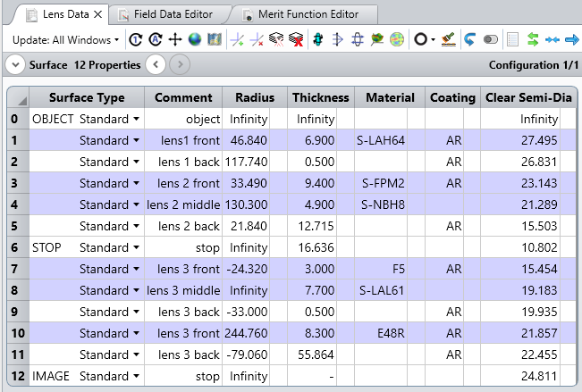Click the Material column header
Screen dimensions: 582x392
coord(390,97)
